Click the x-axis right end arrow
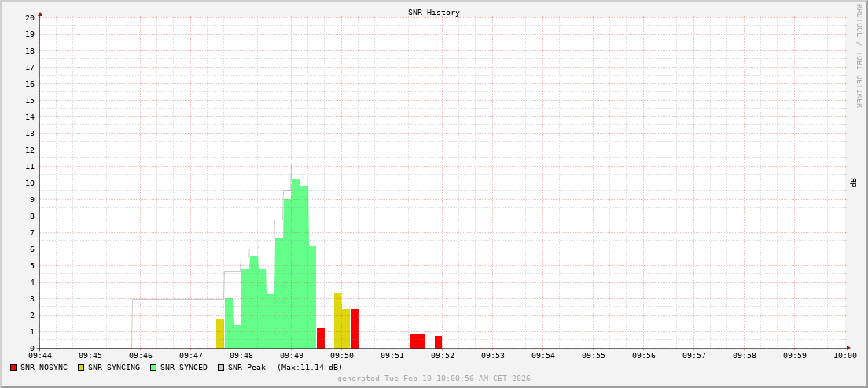Screen dimensions: 868x388 coord(848,348)
